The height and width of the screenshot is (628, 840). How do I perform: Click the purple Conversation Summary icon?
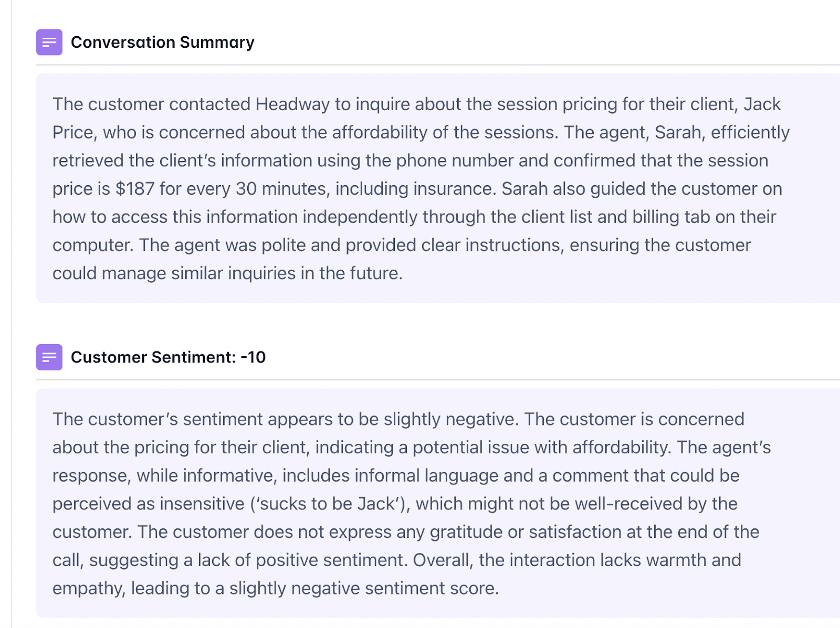[49, 42]
